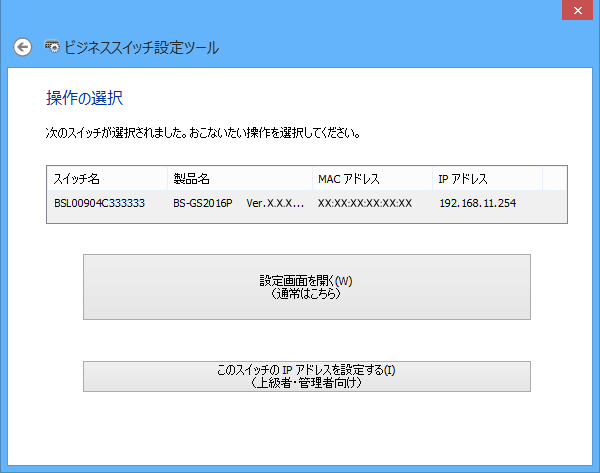Click このスイッチの IP アドレスを設定する(I) button
Viewport: 600px width, 473px height.
point(307,377)
